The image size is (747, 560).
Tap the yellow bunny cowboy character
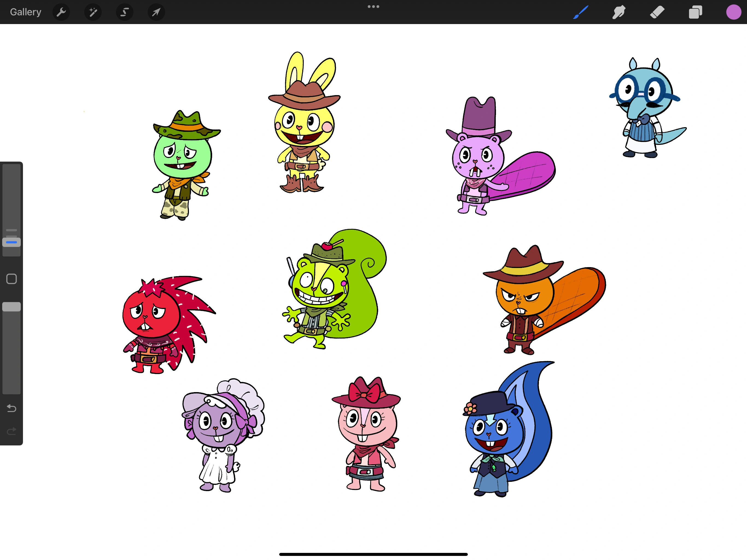[304, 128]
